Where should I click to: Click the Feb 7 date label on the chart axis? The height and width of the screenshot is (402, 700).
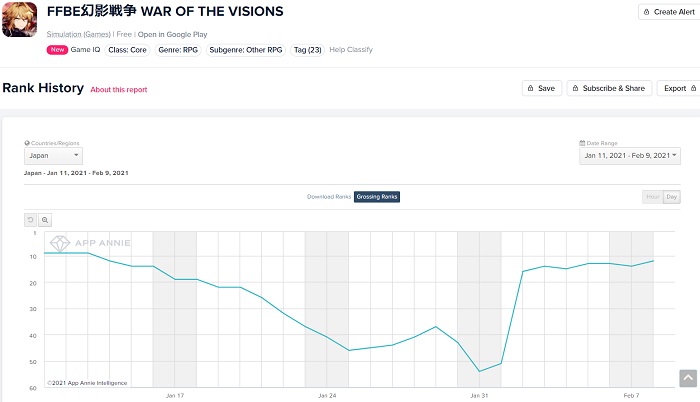pos(631,396)
